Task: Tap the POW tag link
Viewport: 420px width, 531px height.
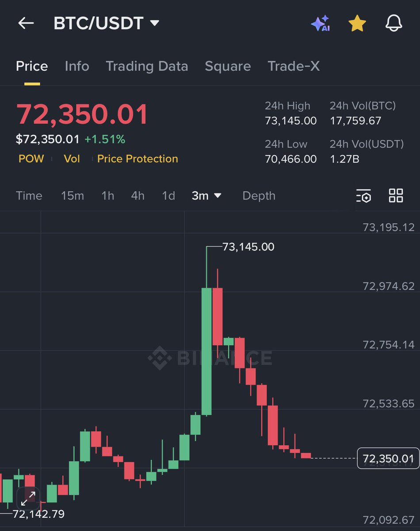Action: coord(31,159)
